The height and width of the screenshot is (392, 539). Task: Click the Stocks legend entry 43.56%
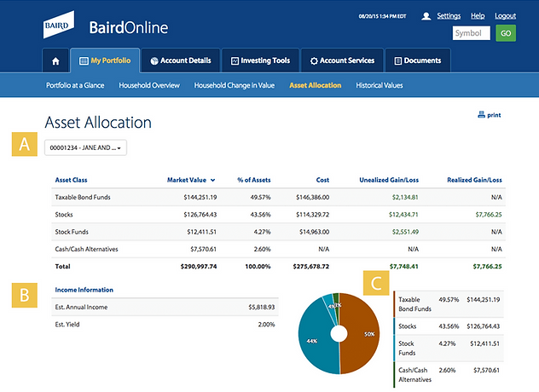(x=449, y=326)
